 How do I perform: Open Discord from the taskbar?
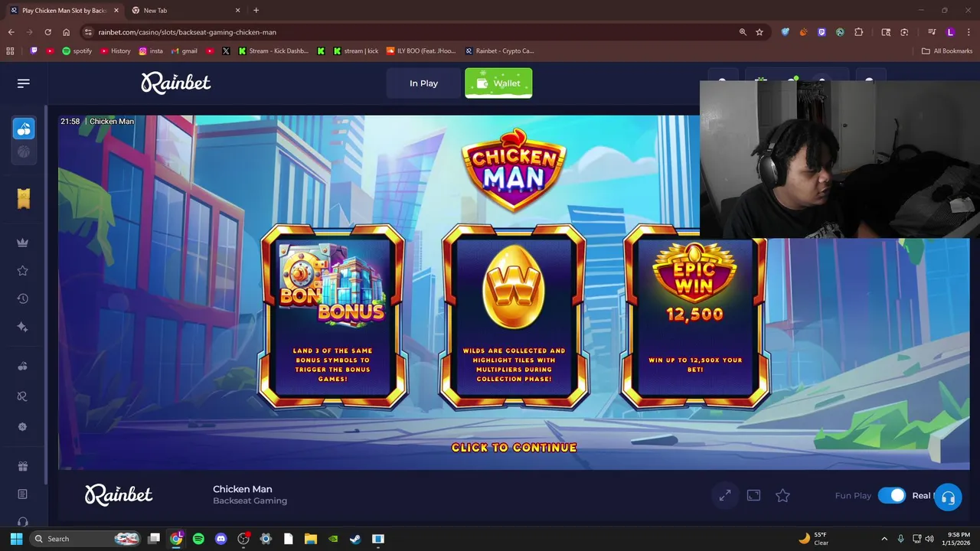click(x=221, y=539)
